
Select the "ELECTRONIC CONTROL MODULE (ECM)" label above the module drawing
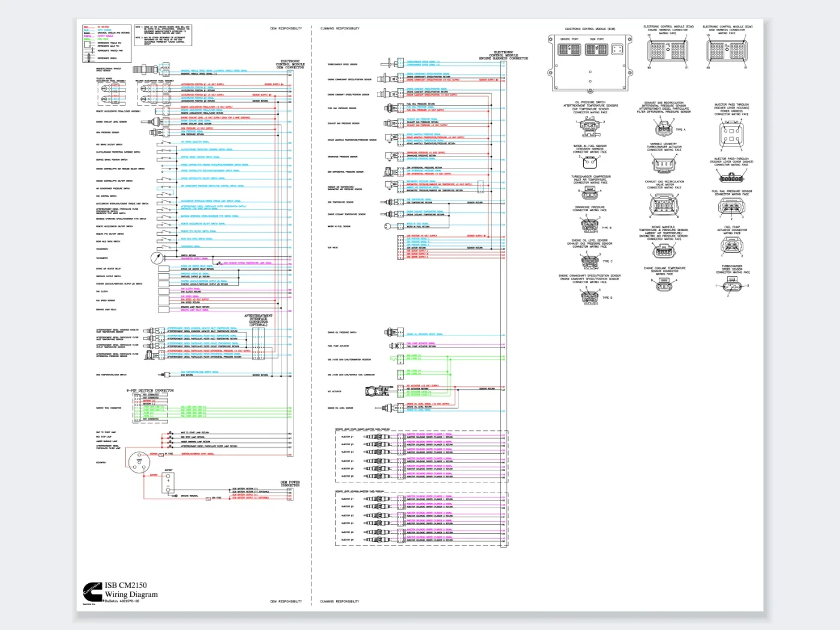tap(590, 29)
